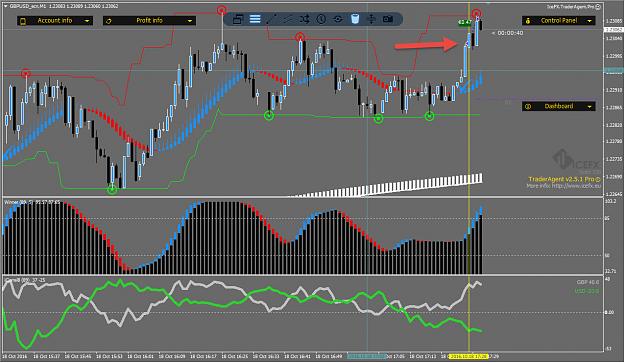The height and width of the screenshot is (363, 625).
Task: Click the yellow highlighted date on time axis
Action: [x=468, y=357]
